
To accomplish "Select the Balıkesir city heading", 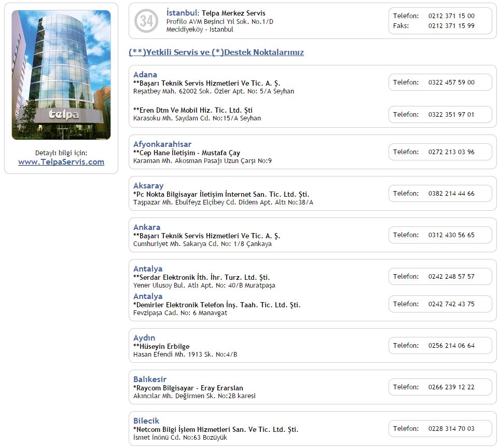I will 150,379.
